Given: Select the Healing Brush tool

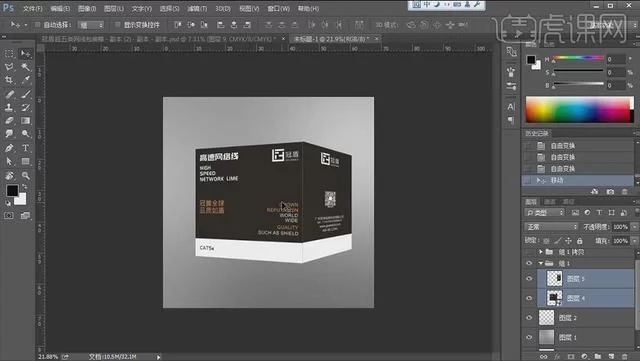Looking at the screenshot, I should (x=9, y=94).
